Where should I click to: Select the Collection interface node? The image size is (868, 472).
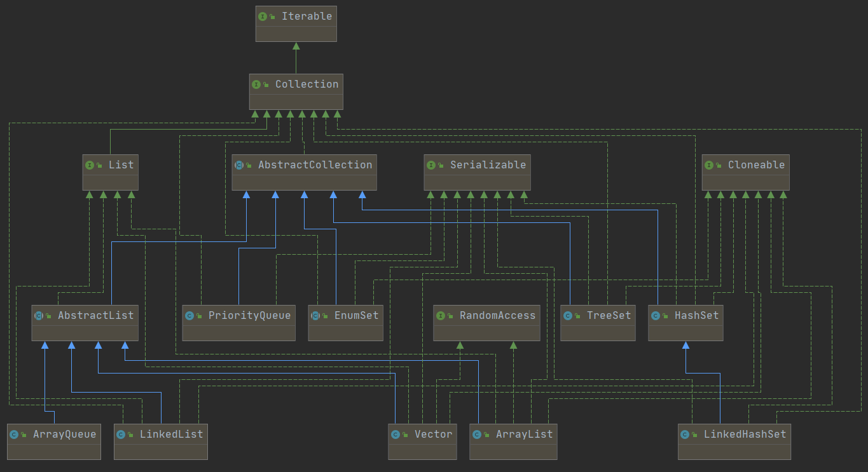296,91
